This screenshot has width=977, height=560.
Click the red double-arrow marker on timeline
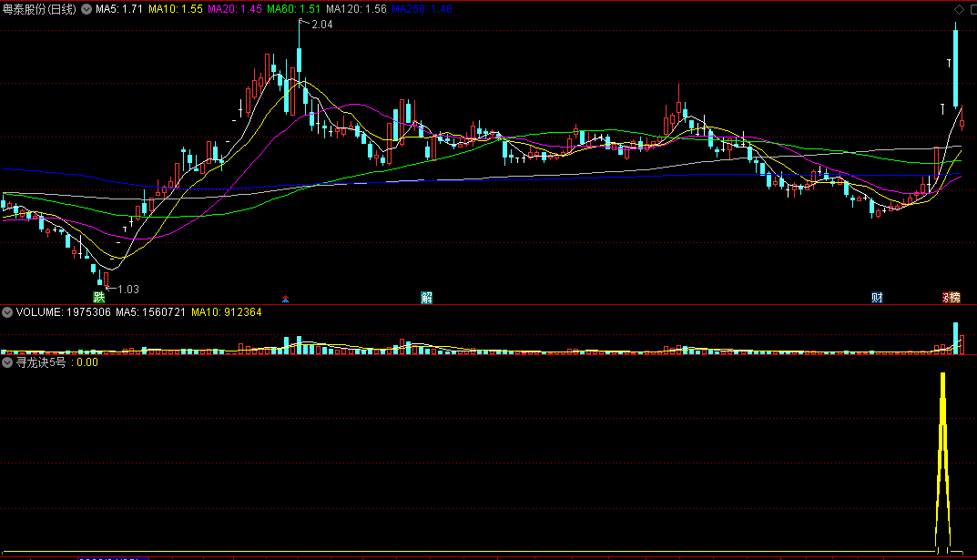285,299
